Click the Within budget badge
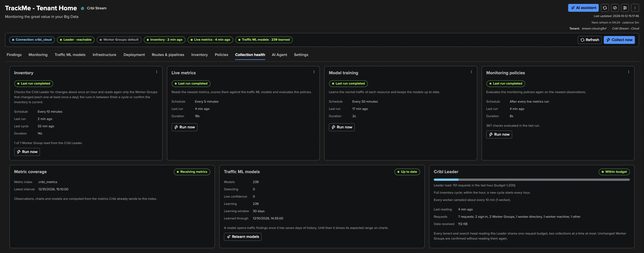The height and width of the screenshot is (253, 644). coord(614,172)
